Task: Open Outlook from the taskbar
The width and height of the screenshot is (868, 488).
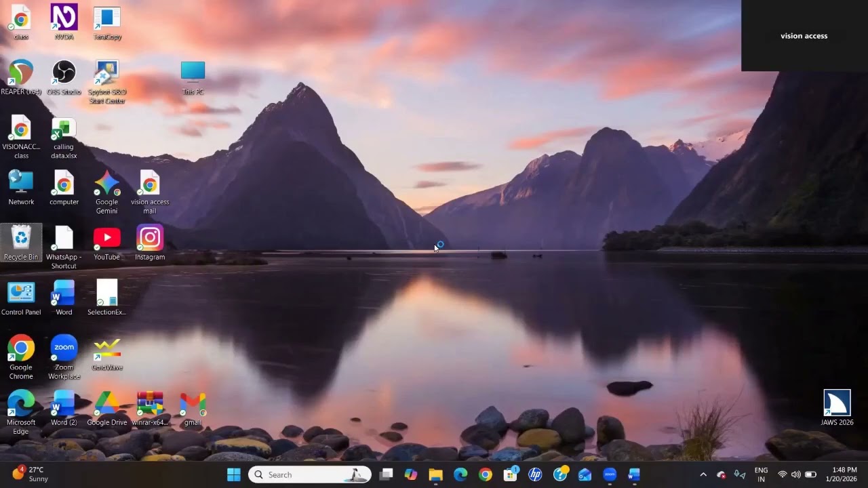Action: (585, 474)
